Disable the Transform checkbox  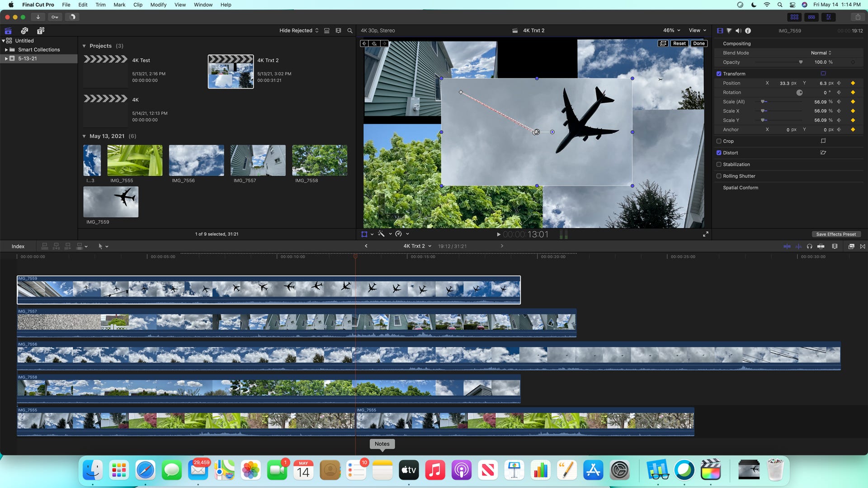pyautogui.click(x=719, y=74)
